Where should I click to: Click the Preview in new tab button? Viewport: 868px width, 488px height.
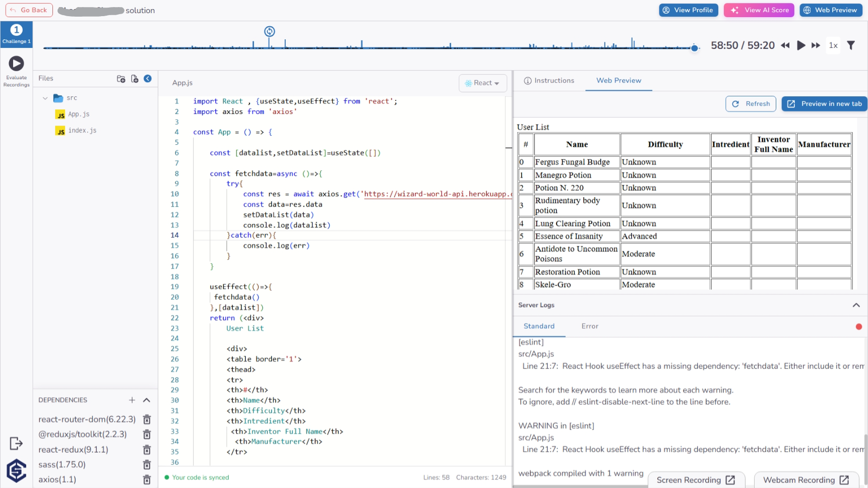pyautogui.click(x=824, y=103)
